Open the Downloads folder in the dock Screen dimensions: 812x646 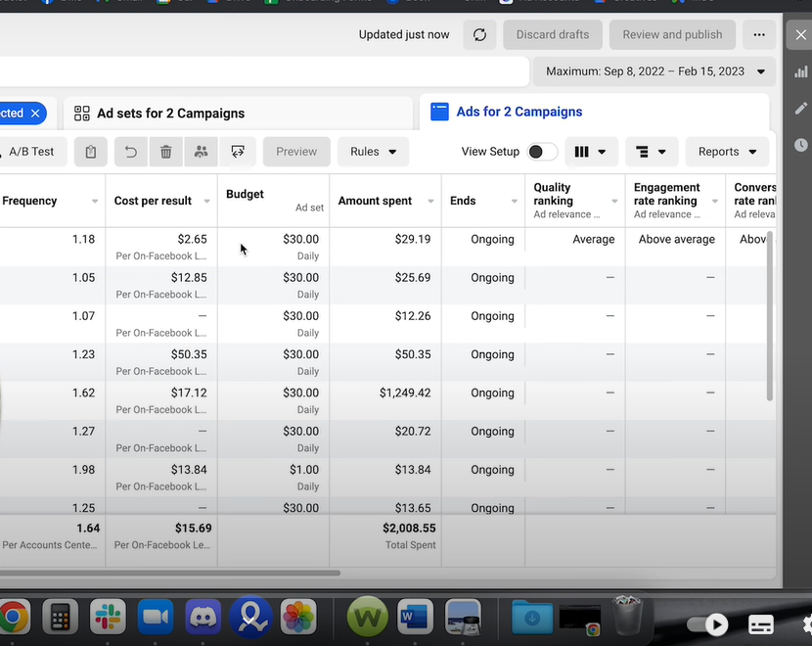[532, 617]
